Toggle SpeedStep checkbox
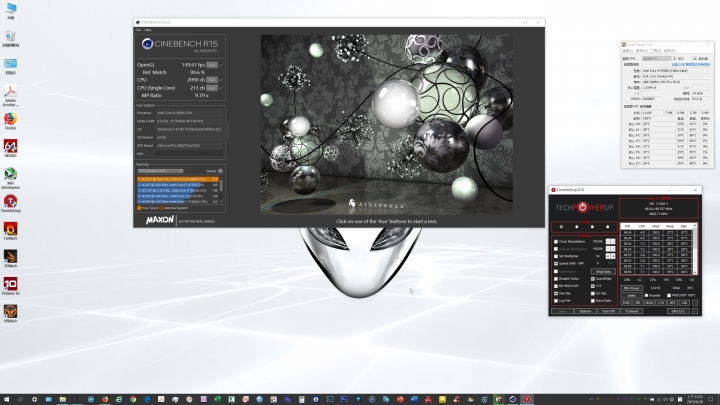Viewport: 720px width, 405px height. coord(593,279)
